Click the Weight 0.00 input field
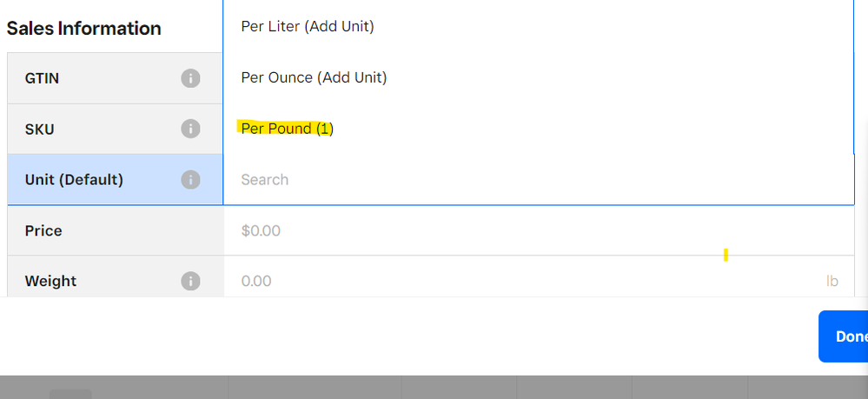This screenshot has height=399, width=868. (x=521, y=281)
